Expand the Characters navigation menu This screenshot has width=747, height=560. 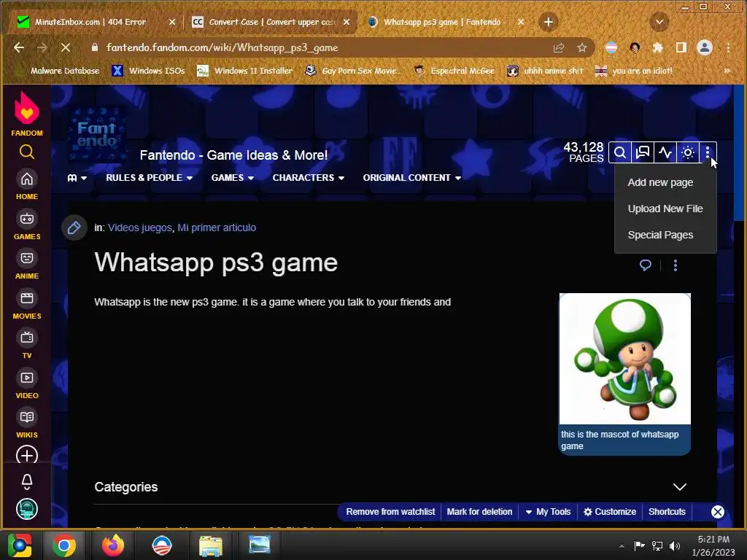pyautogui.click(x=309, y=178)
